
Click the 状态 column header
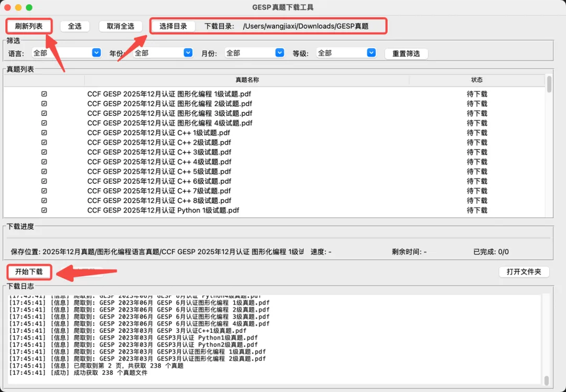477,80
